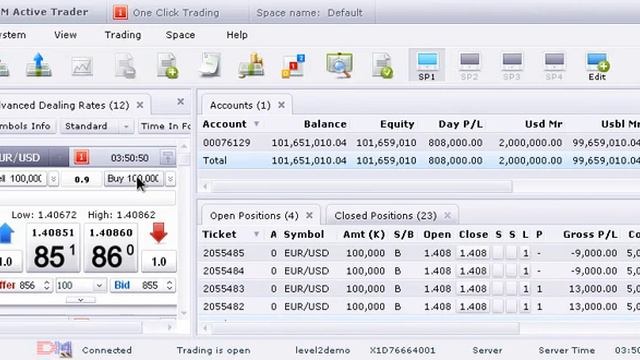Adjust the Offer 856 stepper

(47, 285)
